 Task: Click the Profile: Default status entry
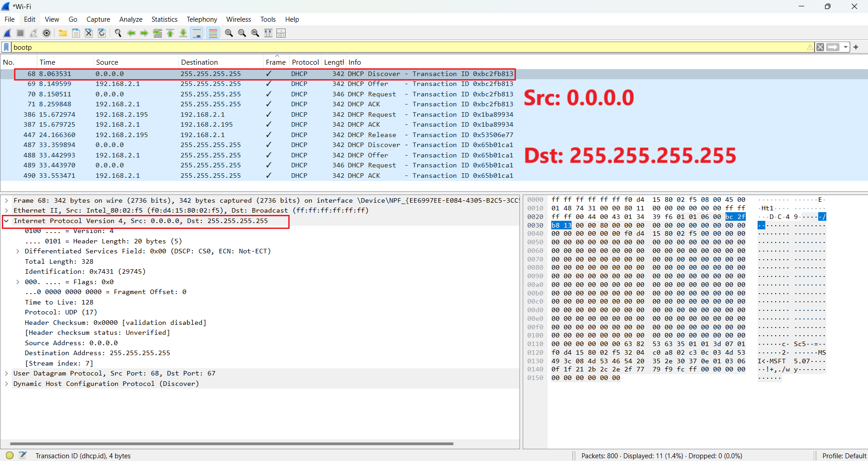[844, 456]
